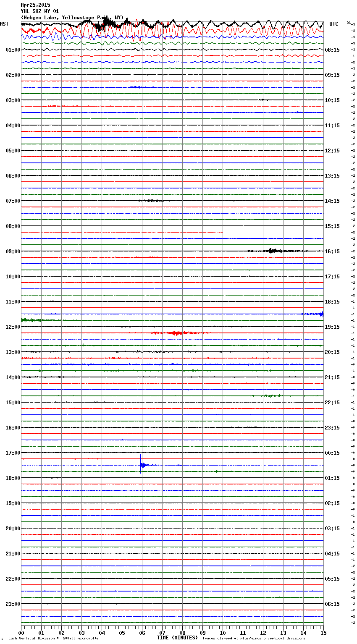Select the 15:15 UTC time label

coord(332,226)
